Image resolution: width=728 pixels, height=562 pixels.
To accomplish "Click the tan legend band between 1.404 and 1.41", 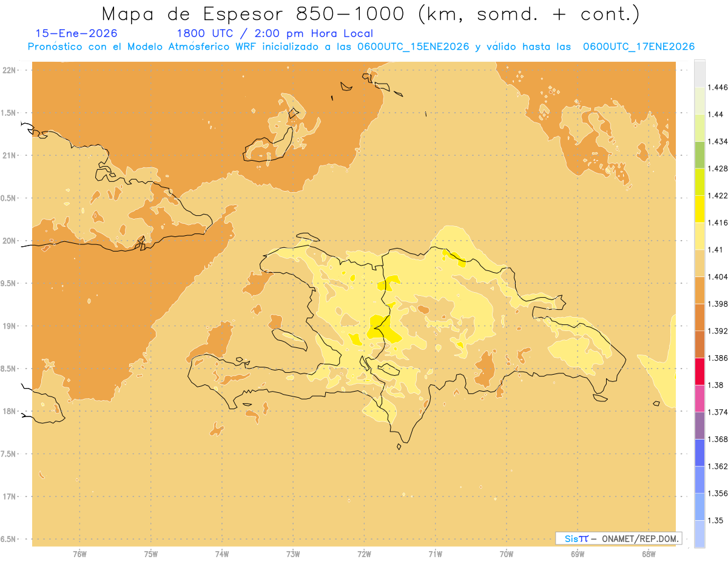I will click(699, 263).
